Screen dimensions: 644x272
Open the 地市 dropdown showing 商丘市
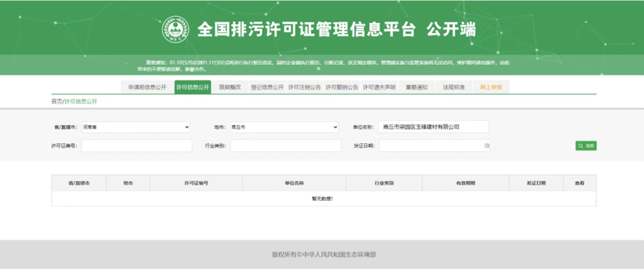pos(284,127)
